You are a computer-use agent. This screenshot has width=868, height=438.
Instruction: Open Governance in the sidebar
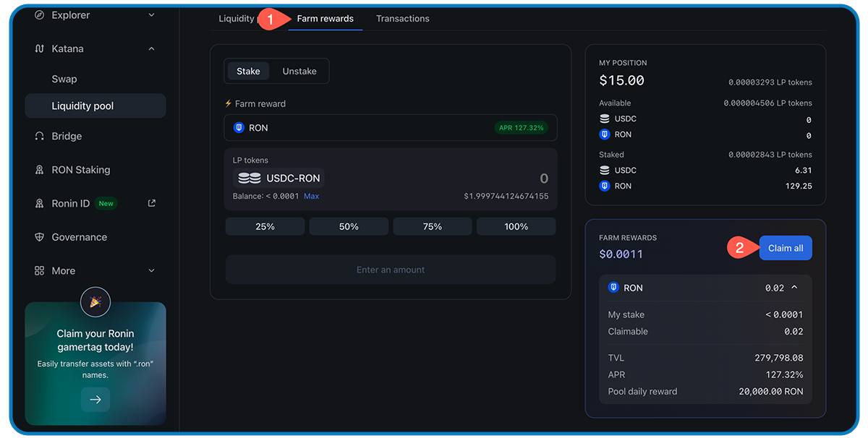pyautogui.click(x=80, y=237)
